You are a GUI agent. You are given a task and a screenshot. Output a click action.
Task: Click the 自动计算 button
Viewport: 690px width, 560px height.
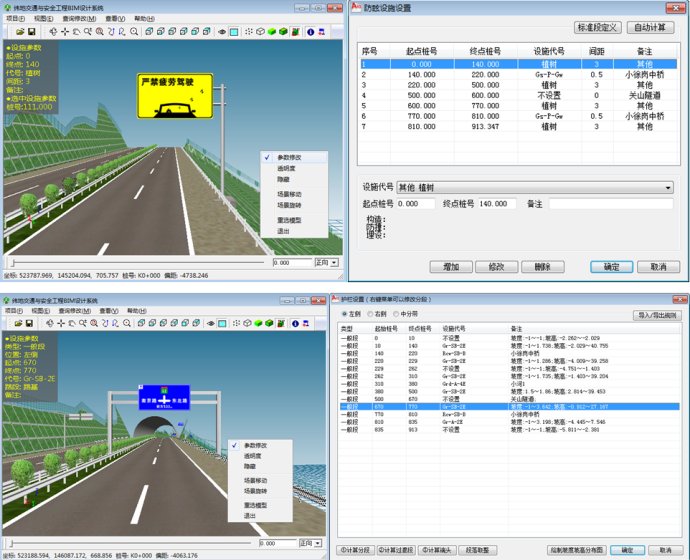(653, 27)
